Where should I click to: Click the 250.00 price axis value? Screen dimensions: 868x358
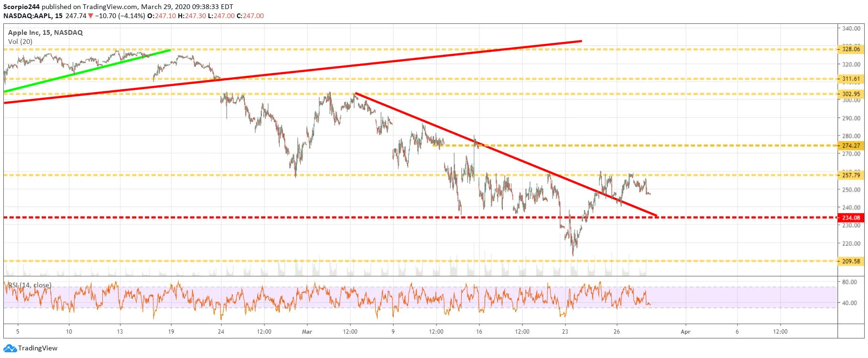pos(851,190)
